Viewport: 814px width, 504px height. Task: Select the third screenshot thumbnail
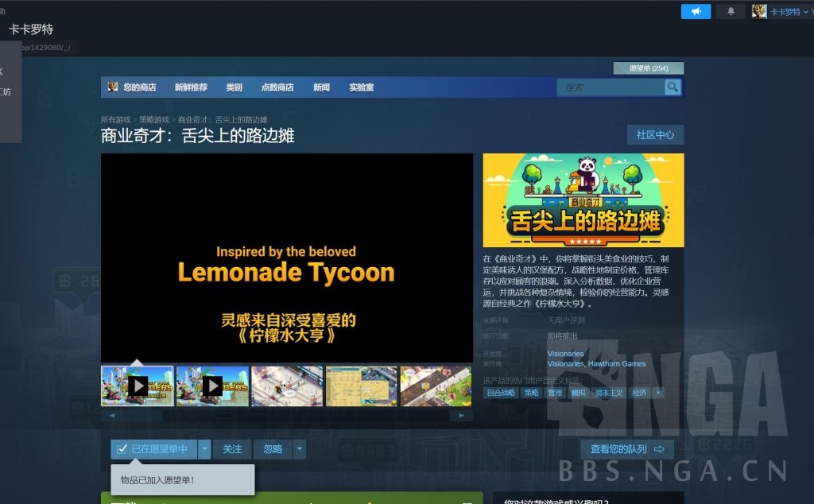click(x=287, y=386)
